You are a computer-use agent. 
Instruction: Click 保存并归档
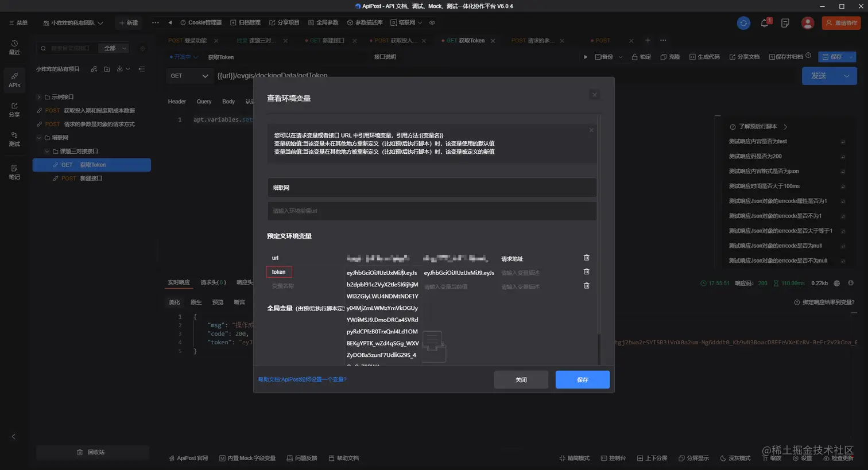[x=786, y=57]
